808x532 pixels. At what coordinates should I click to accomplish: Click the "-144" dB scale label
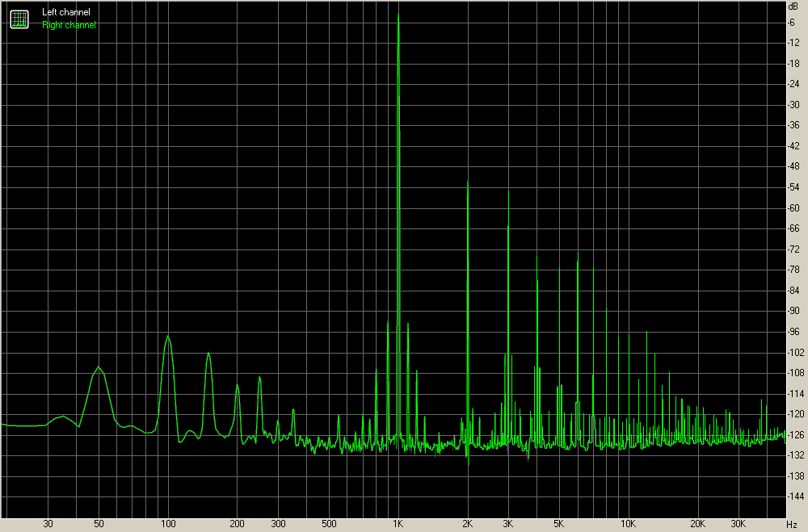pyautogui.click(x=795, y=496)
